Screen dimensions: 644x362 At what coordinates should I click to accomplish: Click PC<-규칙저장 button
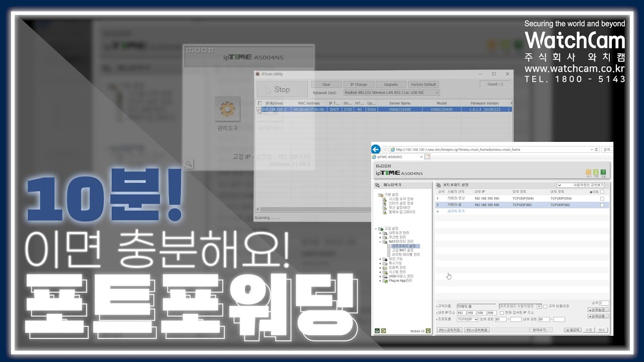click(x=450, y=330)
